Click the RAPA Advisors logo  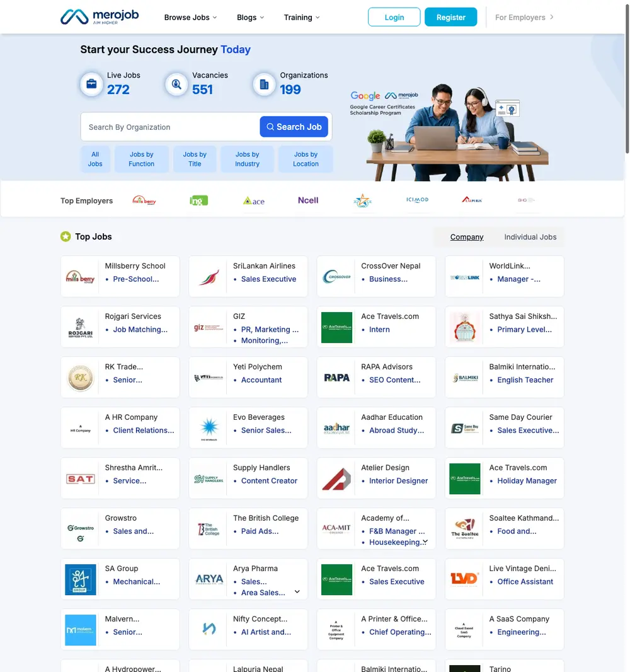[336, 378]
